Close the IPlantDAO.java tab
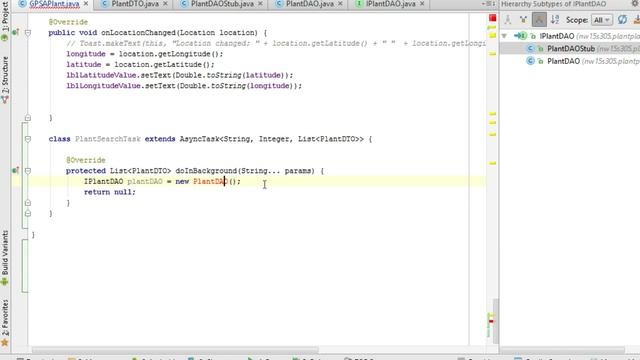 (x=422, y=4)
